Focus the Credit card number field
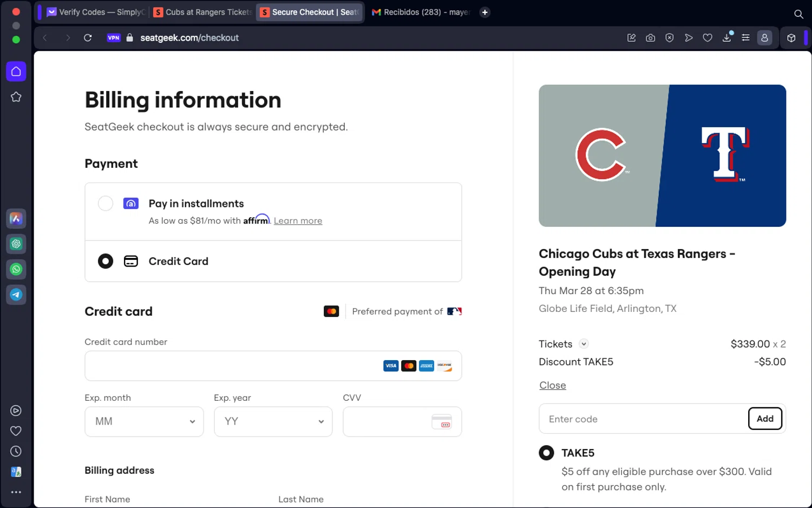 click(x=273, y=366)
